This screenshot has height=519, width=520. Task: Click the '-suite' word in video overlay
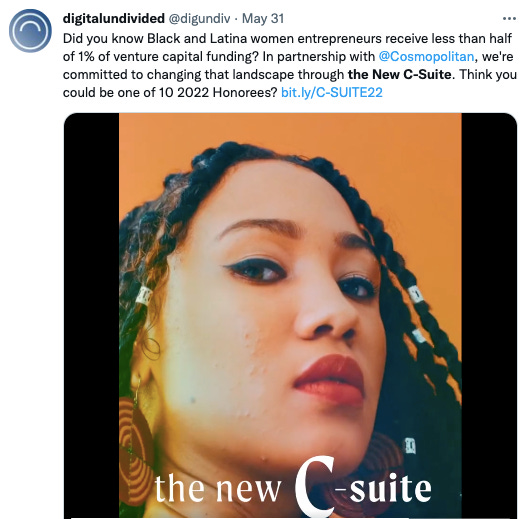pyautogui.click(x=383, y=487)
